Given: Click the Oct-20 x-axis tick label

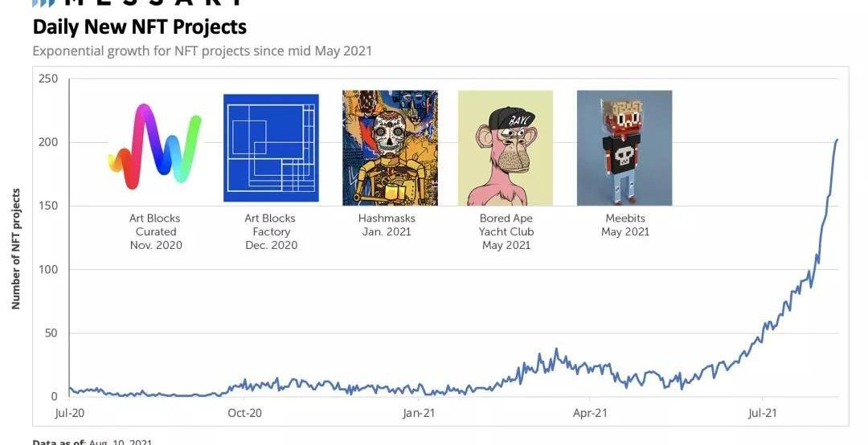Looking at the screenshot, I should [x=244, y=414].
